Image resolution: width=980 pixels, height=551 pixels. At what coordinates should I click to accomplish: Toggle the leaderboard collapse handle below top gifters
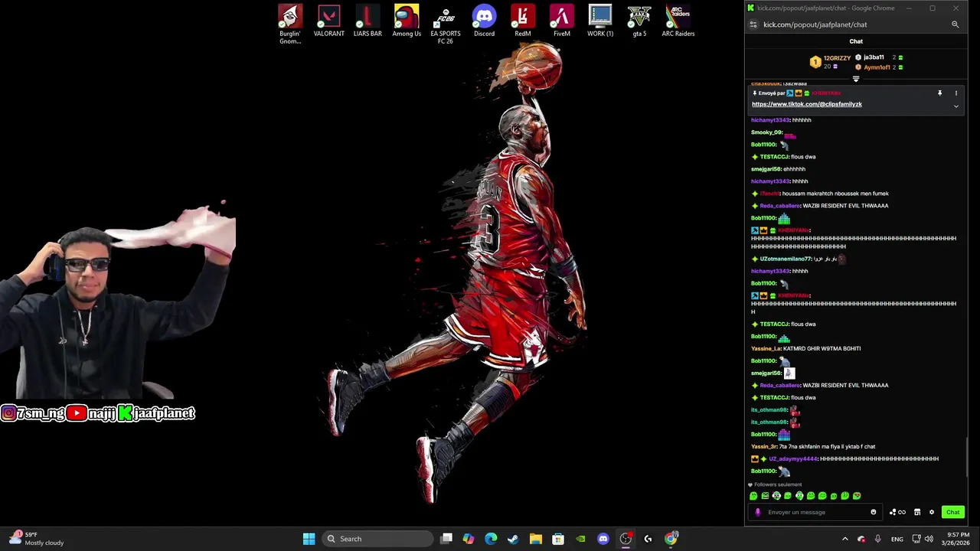tap(856, 79)
